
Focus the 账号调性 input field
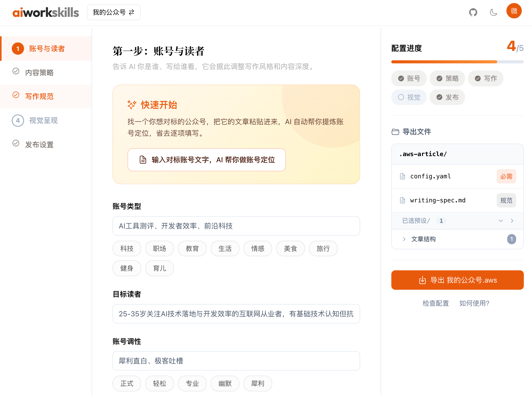pyautogui.click(x=236, y=361)
